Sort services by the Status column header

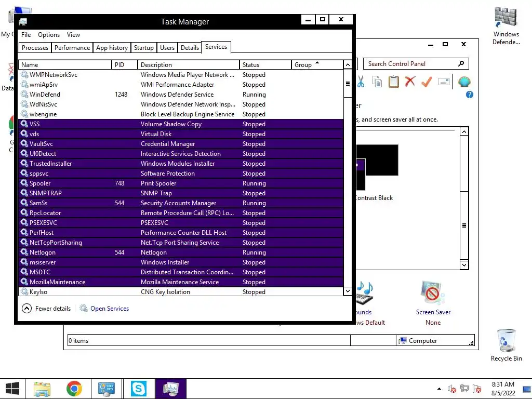[265, 65]
